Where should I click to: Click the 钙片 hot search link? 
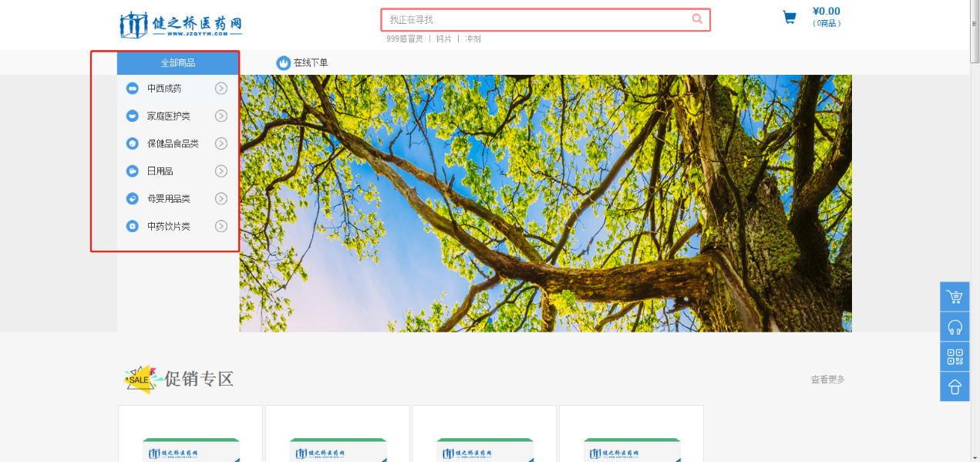[x=444, y=39]
